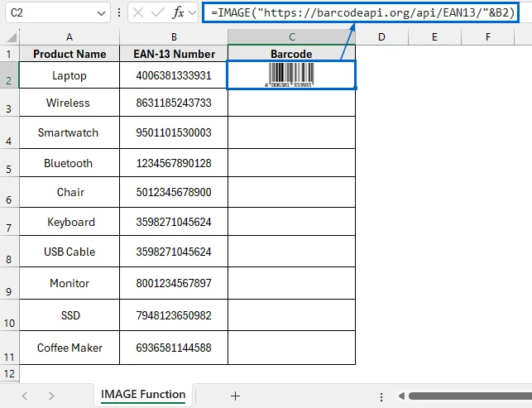This screenshot has width=532, height=408.
Task: Click the cell with 8001234567897
Action: [x=174, y=283]
